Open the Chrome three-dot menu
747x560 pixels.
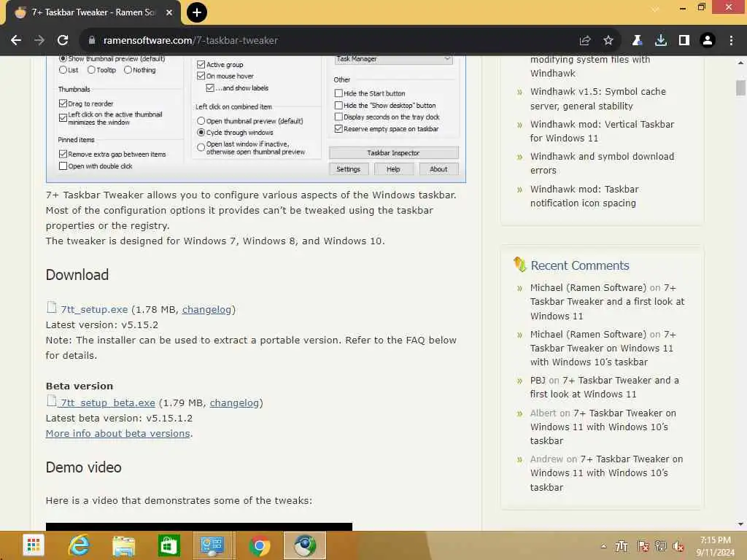coord(731,41)
